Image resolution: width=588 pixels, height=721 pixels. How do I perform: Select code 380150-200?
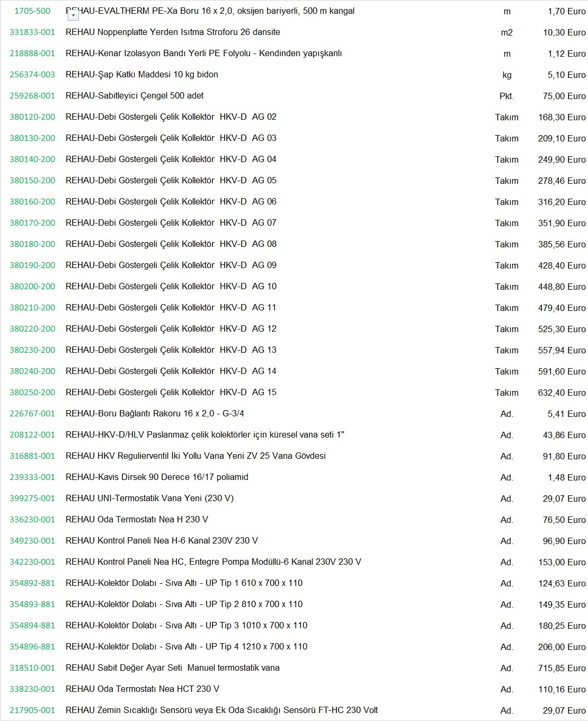pos(32,181)
